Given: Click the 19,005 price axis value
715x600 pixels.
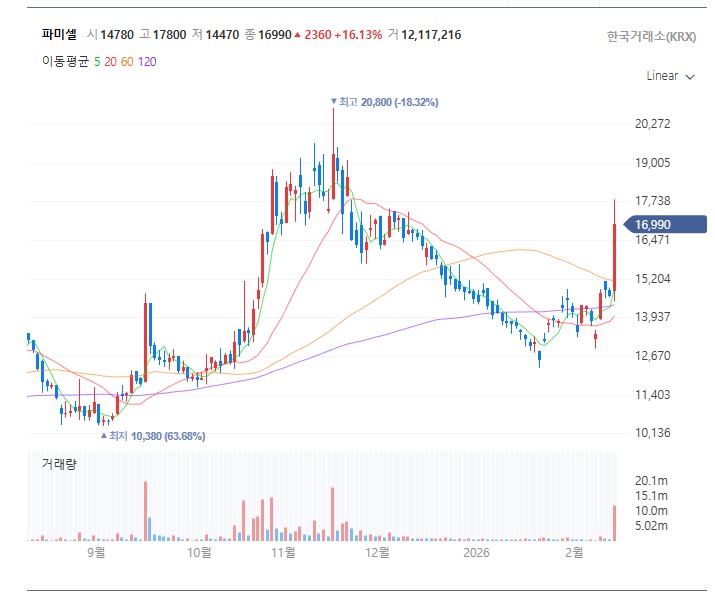Looking at the screenshot, I should tap(653, 163).
